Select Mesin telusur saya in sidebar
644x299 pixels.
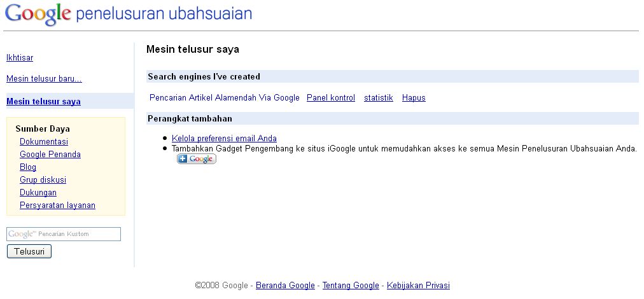[x=43, y=101]
